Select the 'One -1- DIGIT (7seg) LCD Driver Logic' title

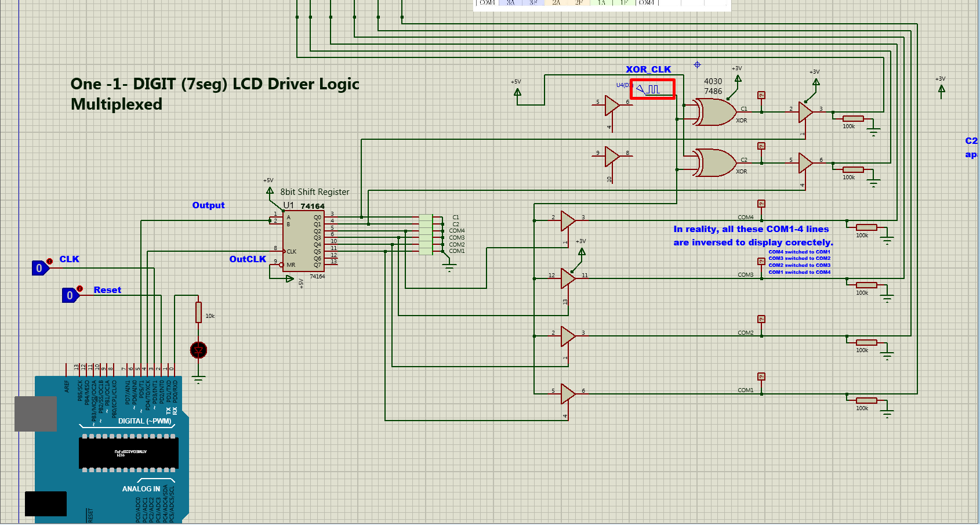point(215,84)
